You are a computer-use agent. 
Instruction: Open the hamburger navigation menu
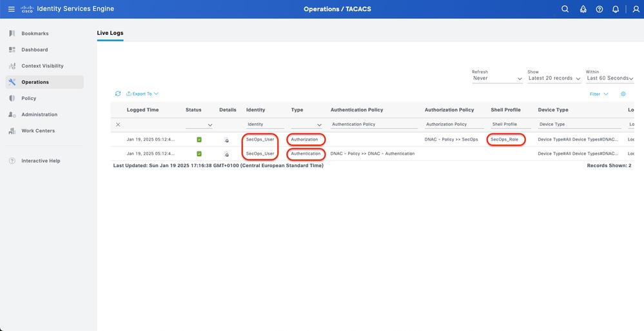coord(11,9)
